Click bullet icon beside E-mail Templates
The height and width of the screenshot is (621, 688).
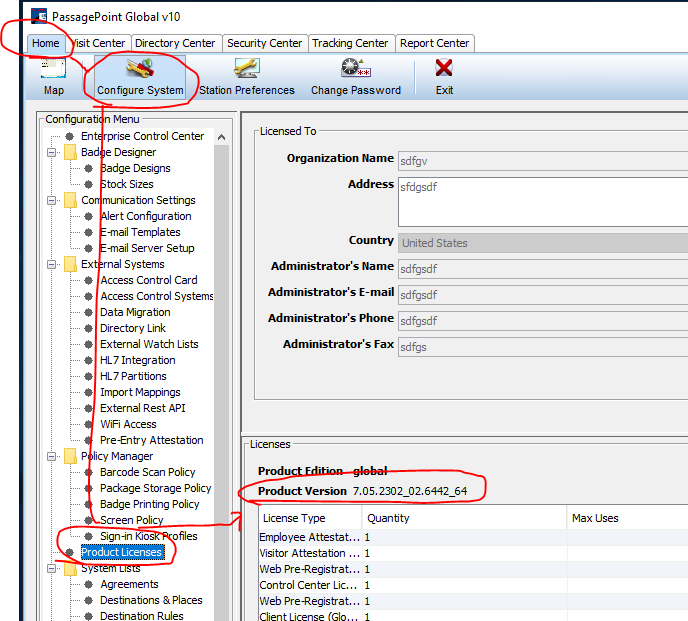(89, 232)
